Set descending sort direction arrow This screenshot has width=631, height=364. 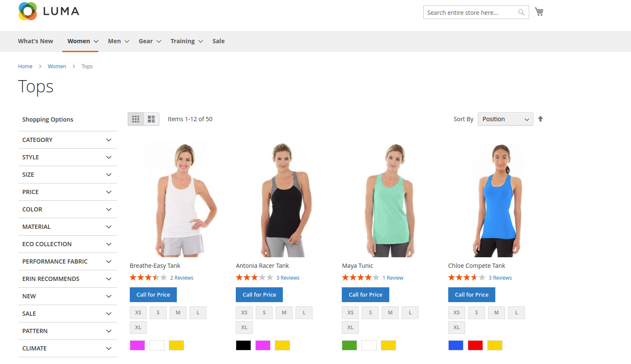540,119
